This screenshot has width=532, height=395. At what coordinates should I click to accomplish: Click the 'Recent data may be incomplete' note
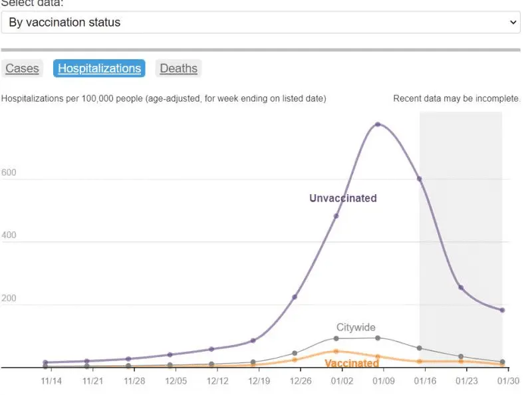(x=456, y=98)
